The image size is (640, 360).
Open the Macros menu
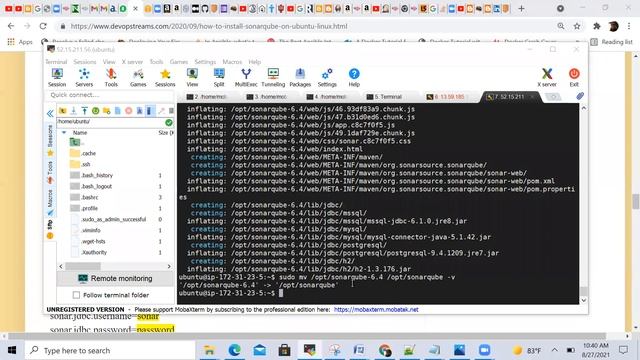tap(232, 62)
